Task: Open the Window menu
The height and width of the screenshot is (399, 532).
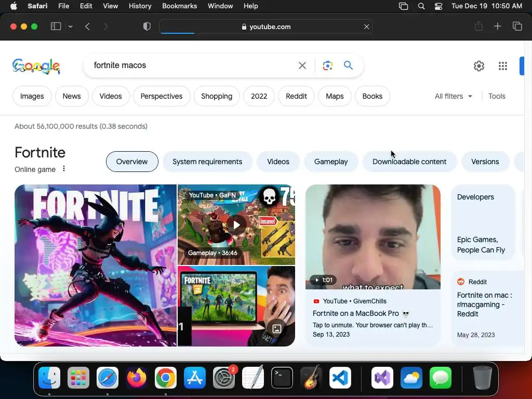Action: [220, 6]
